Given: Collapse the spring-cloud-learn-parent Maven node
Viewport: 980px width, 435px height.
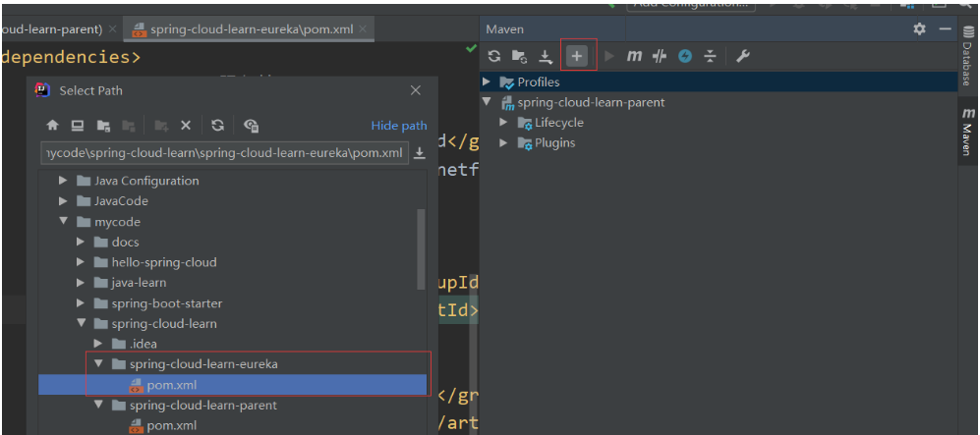Looking at the screenshot, I should 487,102.
